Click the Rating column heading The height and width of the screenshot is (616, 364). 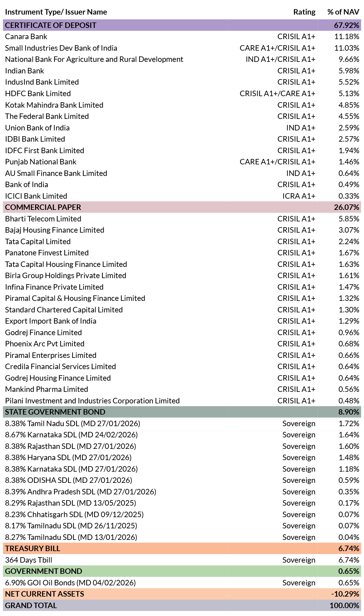coord(304,12)
